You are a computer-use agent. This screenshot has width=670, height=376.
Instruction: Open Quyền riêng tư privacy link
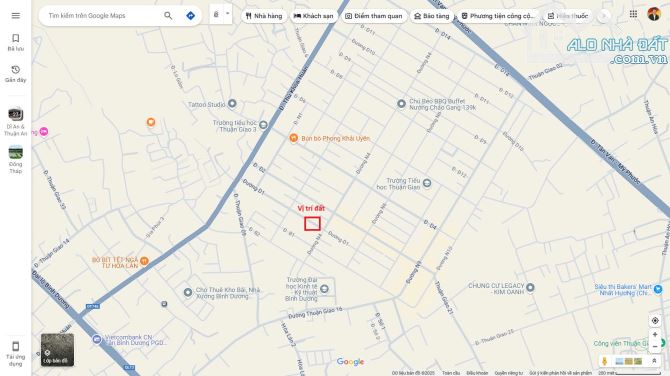click(508, 373)
